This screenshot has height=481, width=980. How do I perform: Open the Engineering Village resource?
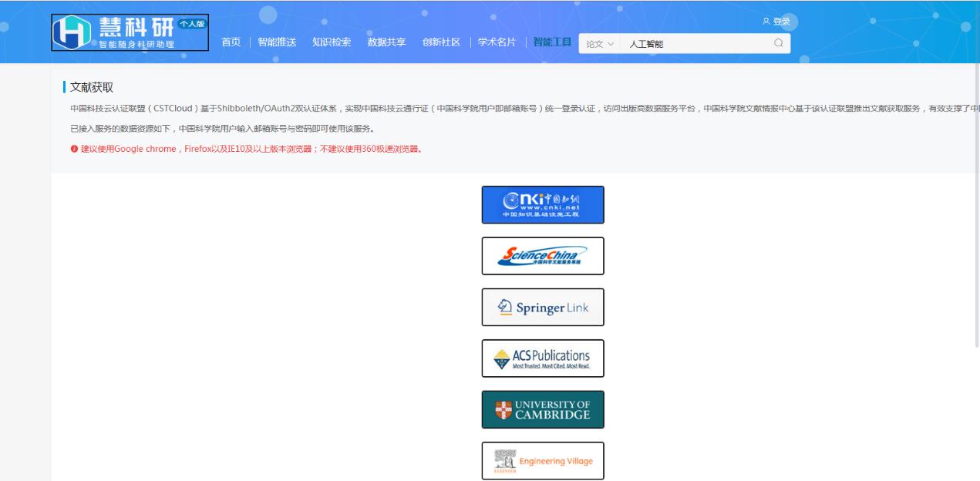543,460
